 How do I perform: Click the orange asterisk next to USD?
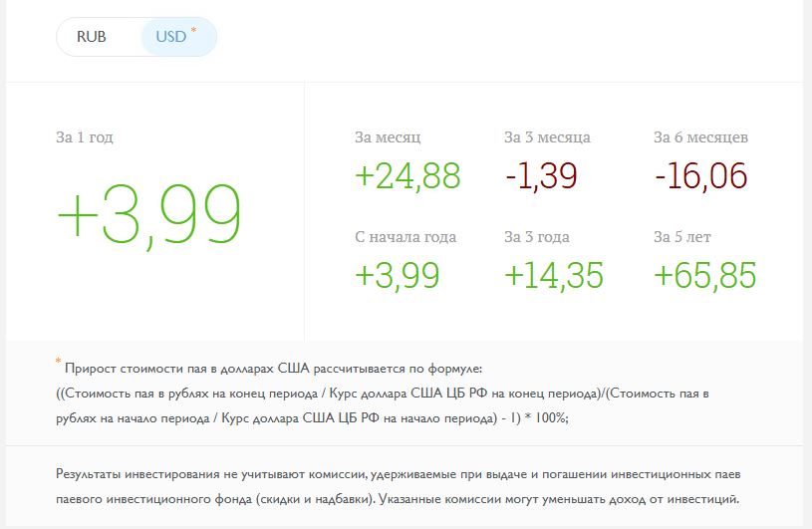point(193,31)
